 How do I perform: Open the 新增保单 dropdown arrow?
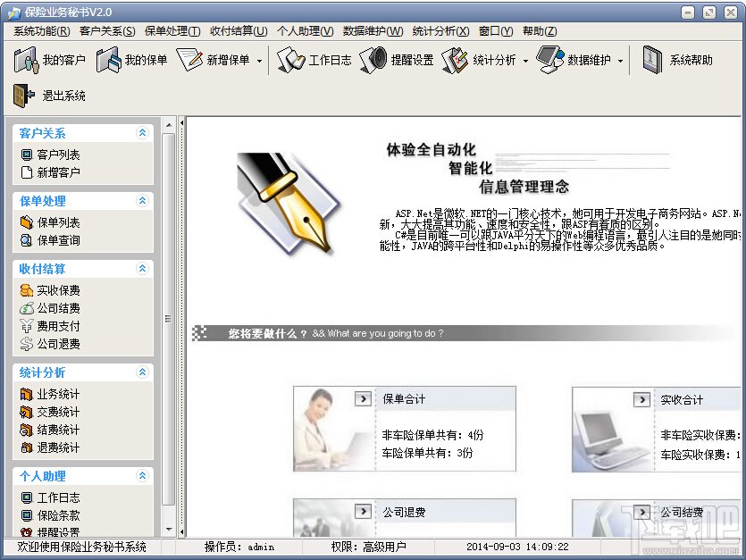pyautogui.click(x=259, y=61)
